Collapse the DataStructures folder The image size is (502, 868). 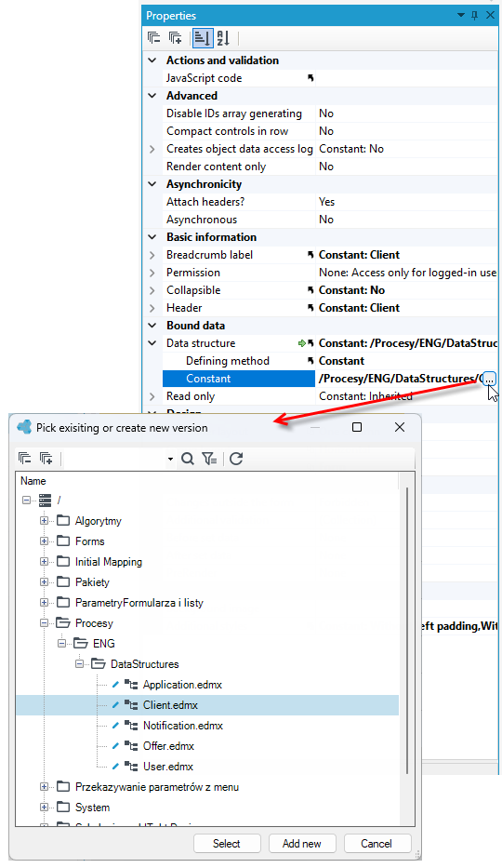click(79, 664)
